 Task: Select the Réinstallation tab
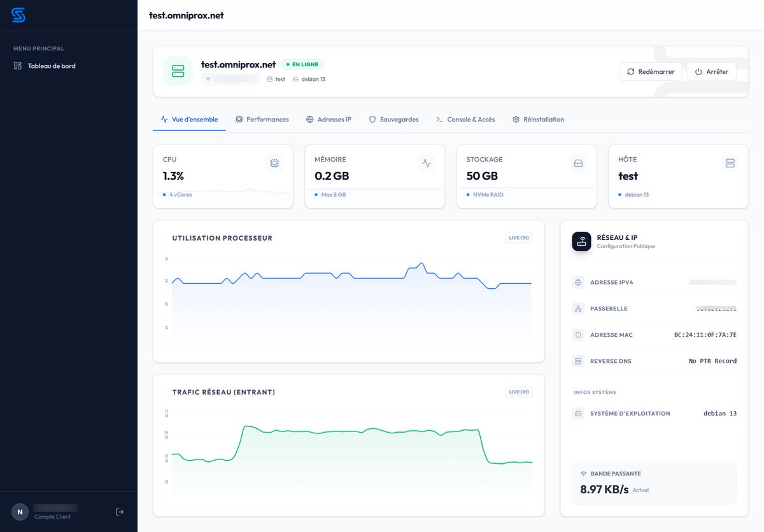[x=538, y=120]
